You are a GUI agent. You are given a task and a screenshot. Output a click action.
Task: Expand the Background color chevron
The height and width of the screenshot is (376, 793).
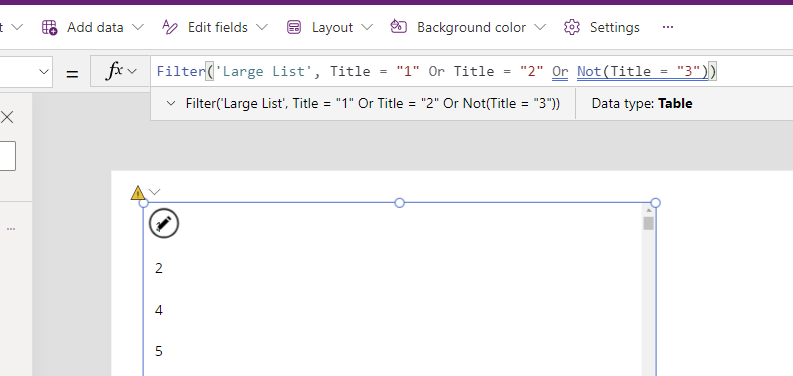coord(540,27)
